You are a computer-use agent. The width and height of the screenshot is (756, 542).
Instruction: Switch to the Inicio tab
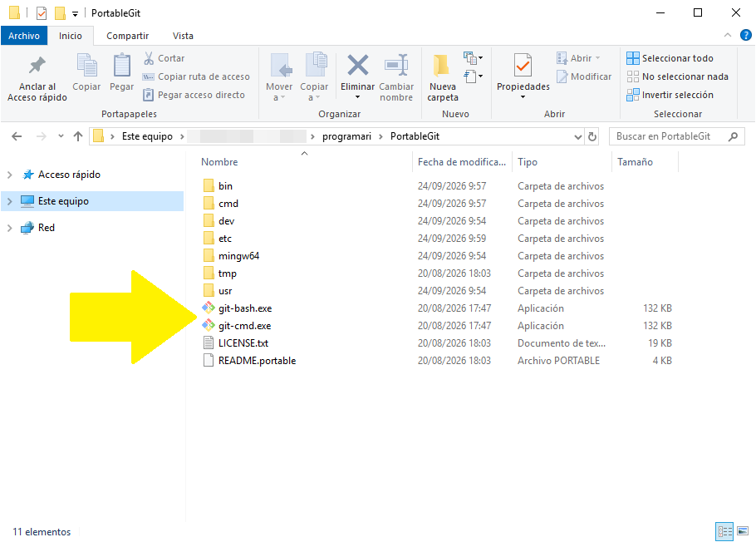pyautogui.click(x=71, y=36)
